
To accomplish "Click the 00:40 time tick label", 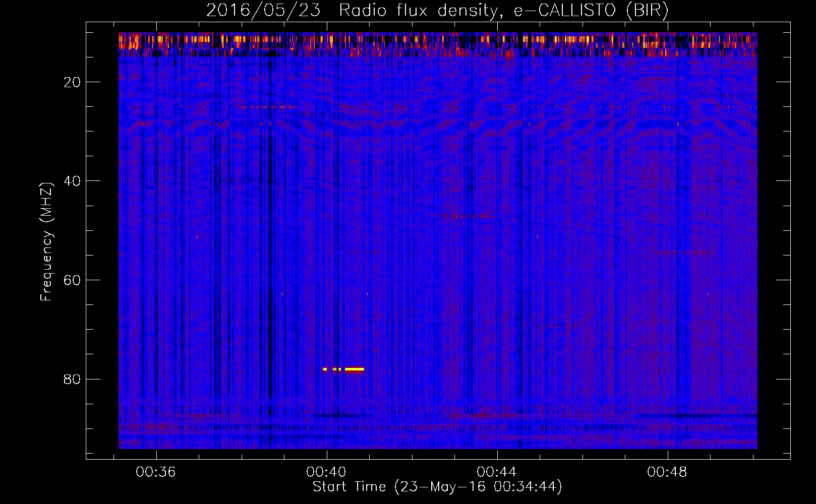I will pos(326,472).
